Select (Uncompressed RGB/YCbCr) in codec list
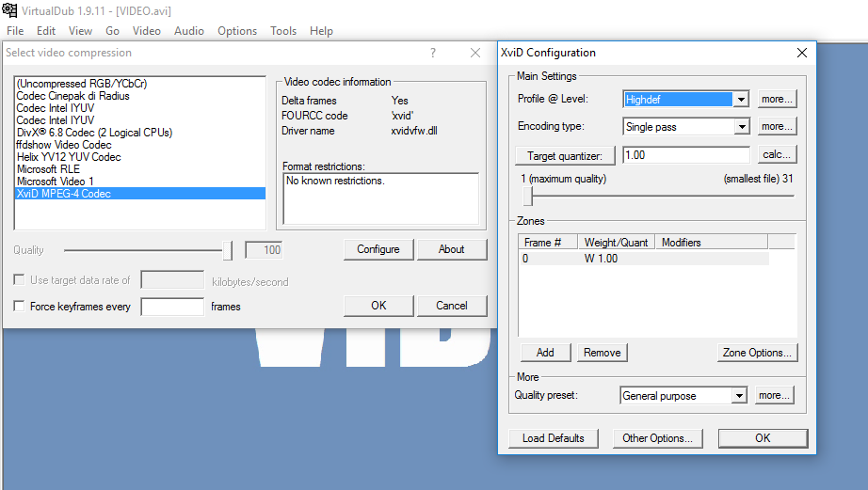Screen dimensions: 868x490 tap(139, 84)
